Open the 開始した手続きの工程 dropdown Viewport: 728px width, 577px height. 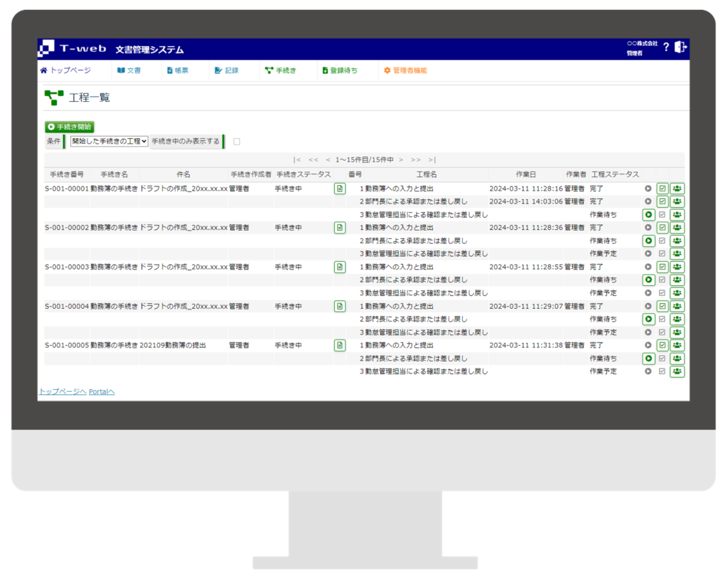(109, 142)
